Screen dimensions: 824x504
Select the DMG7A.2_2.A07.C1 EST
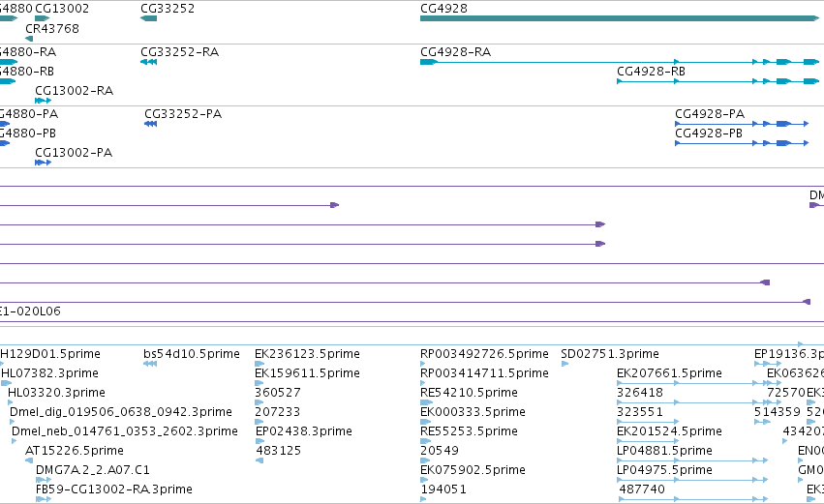point(93,470)
